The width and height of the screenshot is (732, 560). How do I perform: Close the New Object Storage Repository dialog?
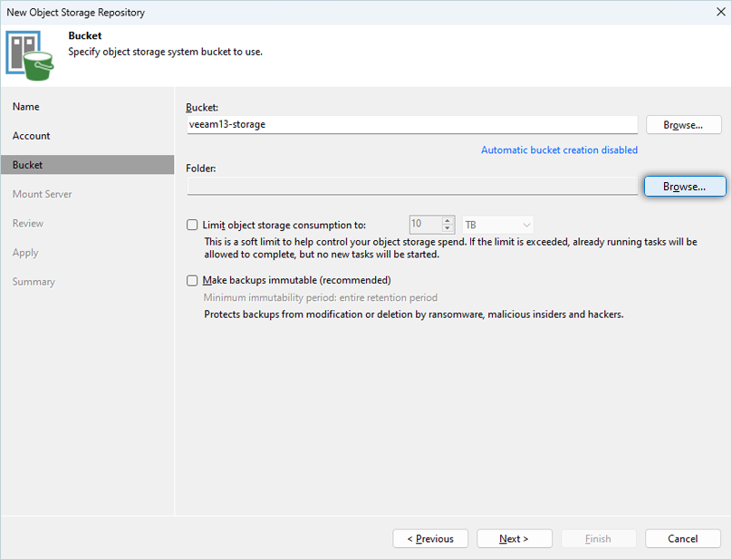point(713,13)
